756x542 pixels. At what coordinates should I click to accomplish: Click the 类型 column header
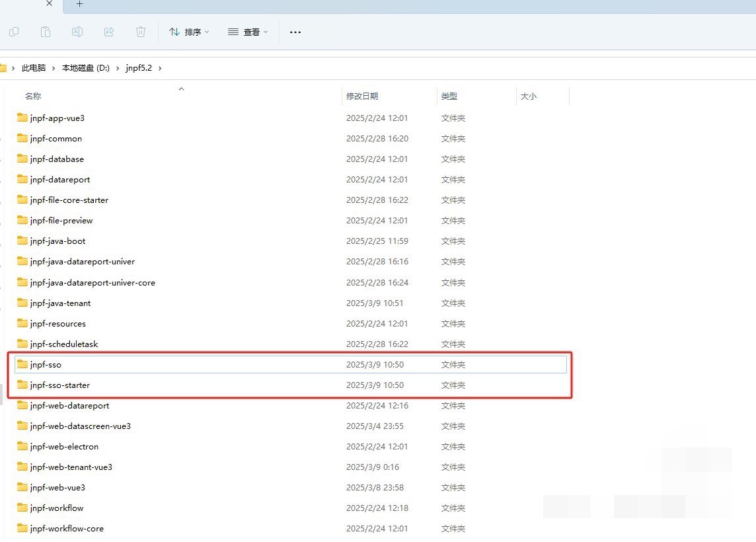pos(449,97)
